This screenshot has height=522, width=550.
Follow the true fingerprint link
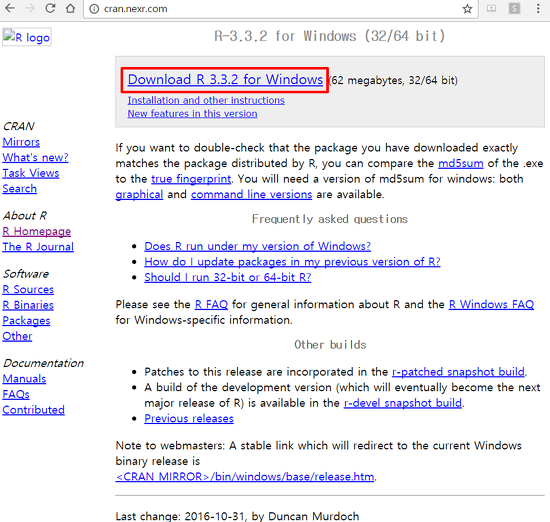(191, 179)
